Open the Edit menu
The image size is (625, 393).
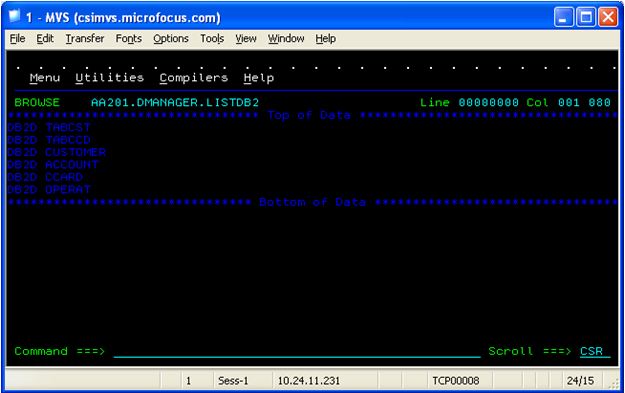coord(45,39)
